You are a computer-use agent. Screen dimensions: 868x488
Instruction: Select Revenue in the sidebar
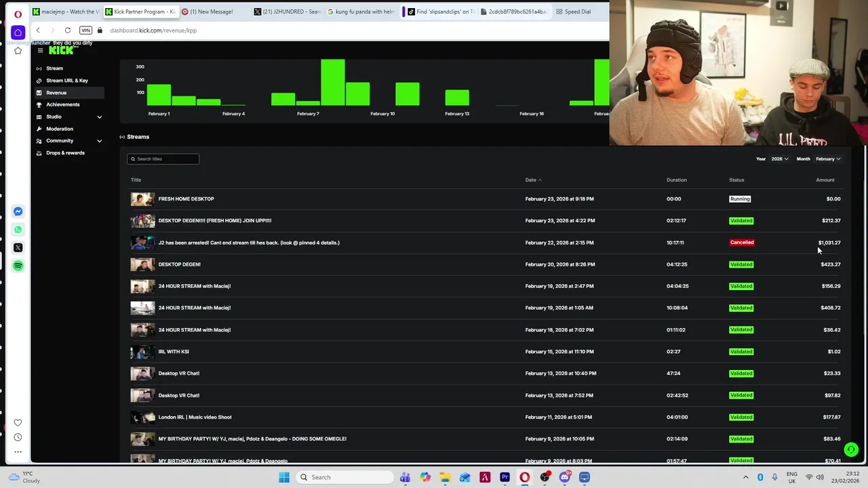[68, 93]
